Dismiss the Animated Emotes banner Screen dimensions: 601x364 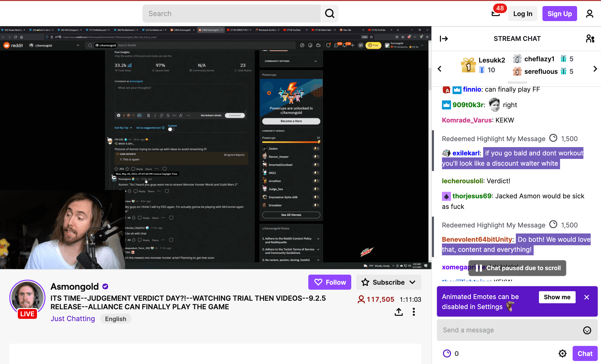[587, 297]
